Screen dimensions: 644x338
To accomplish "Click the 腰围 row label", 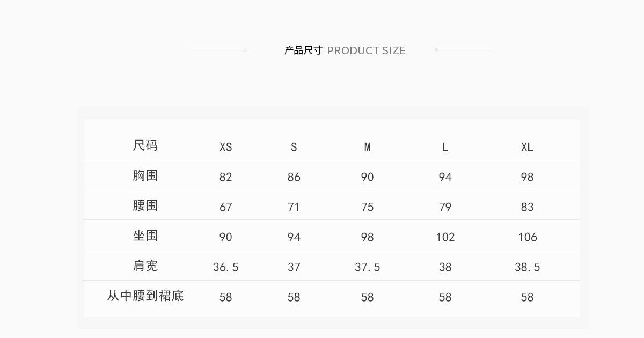I will point(145,205).
